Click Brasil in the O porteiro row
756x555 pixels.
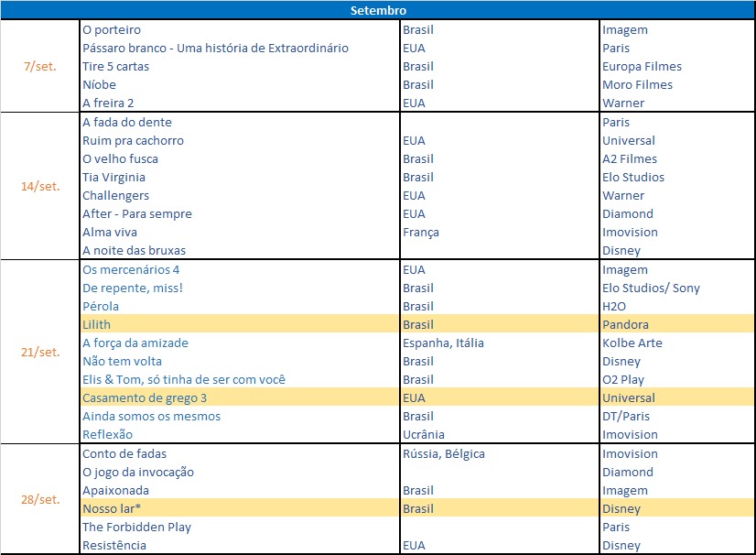pos(418,29)
